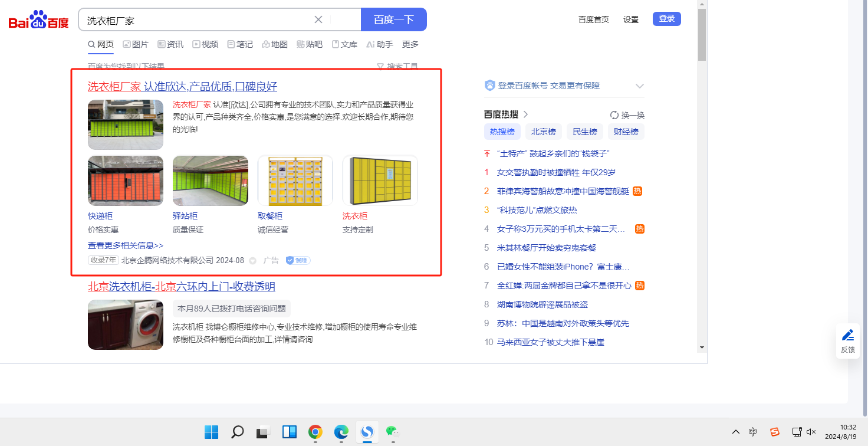Select the 民生榜 tab
The height and width of the screenshot is (446, 868).
(585, 132)
